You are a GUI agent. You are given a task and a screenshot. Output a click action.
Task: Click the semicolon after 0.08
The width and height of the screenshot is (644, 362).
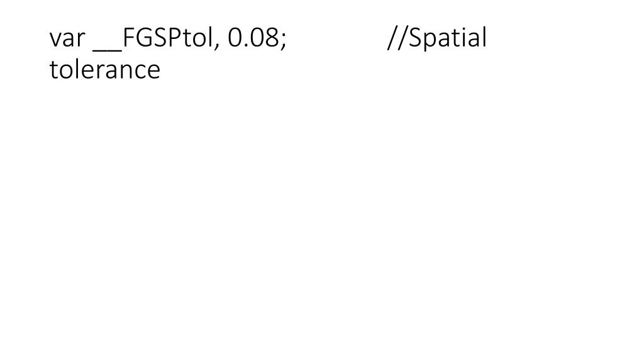(283, 41)
